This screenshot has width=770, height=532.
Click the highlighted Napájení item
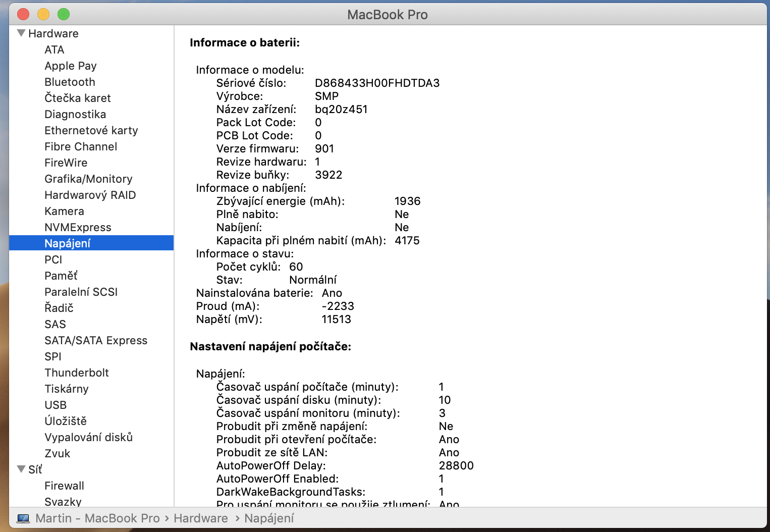91,243
